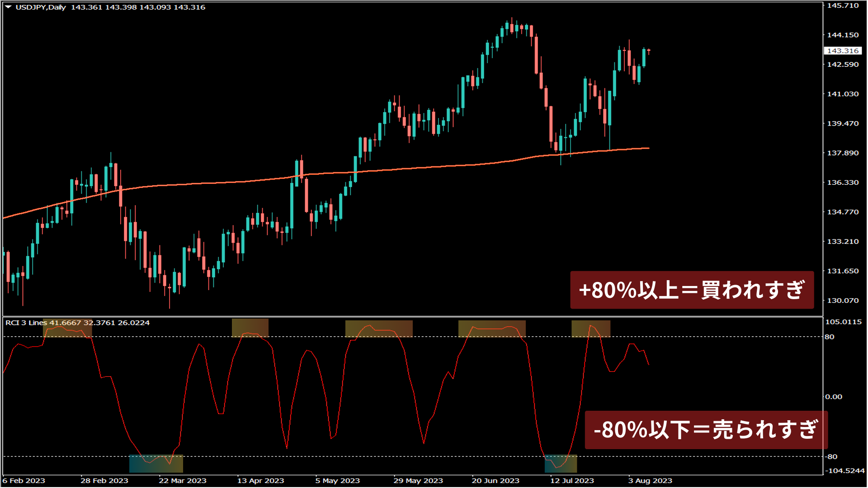This screenshot has width=868, height=488.
Task: Click the dropdown triangle beside USDJPY,Daily
Action: (x=8, y=7)
